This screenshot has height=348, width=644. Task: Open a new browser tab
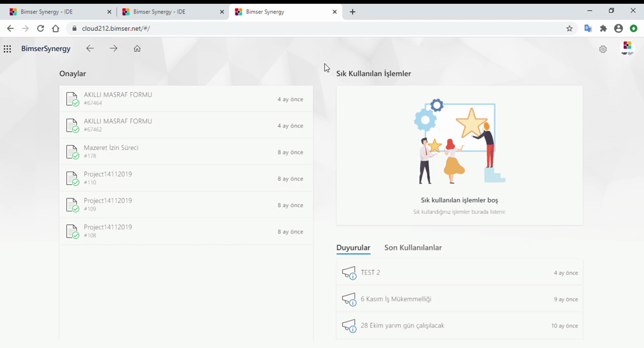(x=352, y=12)
